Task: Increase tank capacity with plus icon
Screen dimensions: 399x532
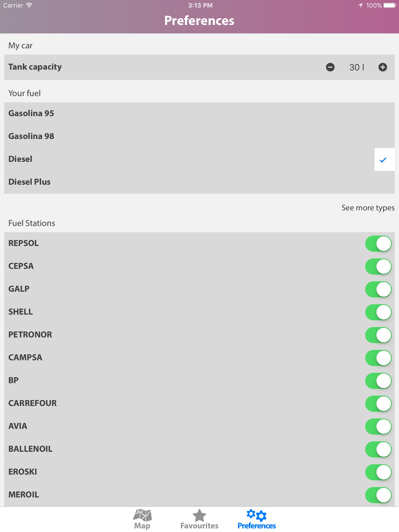Action: (x=383, y=67)
